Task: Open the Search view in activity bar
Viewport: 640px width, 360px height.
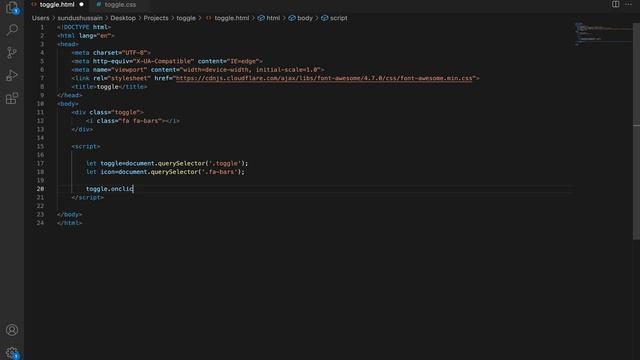Action: [12, 29]
